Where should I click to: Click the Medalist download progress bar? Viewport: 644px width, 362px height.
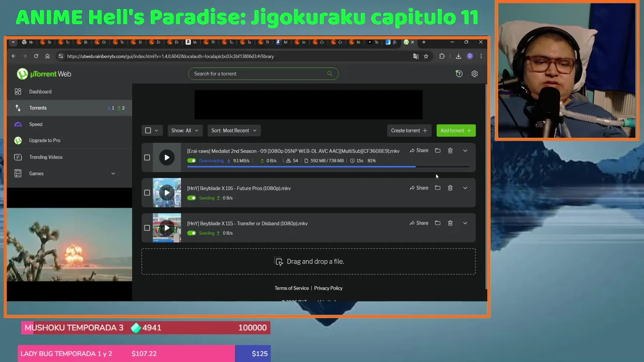[328, 166]
